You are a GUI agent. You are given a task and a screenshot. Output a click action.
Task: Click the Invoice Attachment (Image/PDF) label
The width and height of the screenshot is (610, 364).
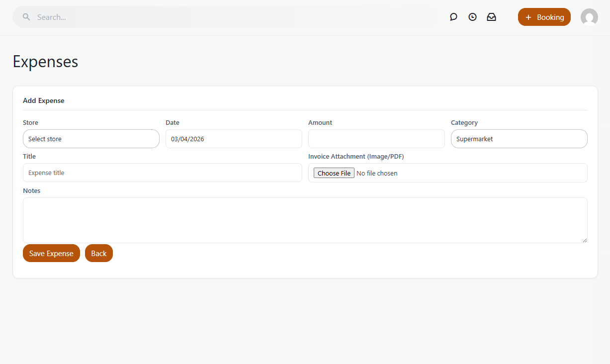coord(356,156)
